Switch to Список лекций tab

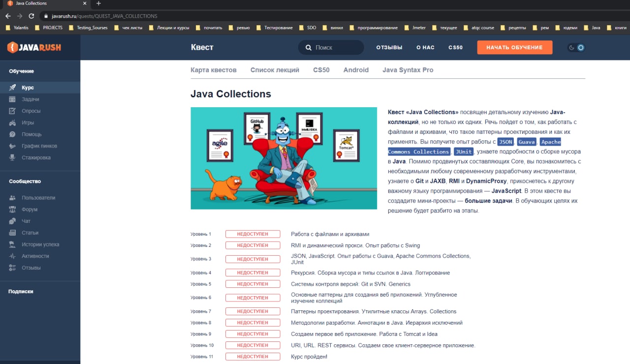click(275, 70)
